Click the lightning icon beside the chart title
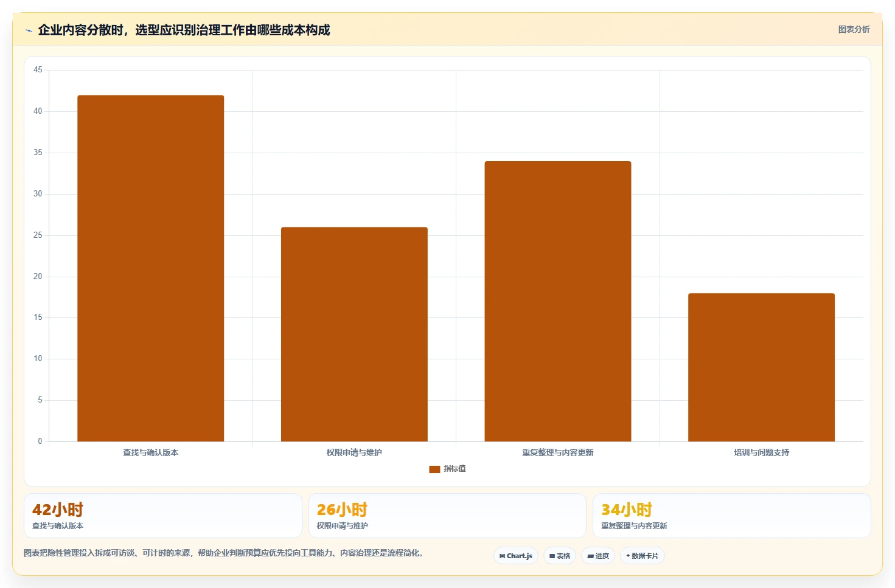Viewport: 895px width, 588px height. (x=29, y=30)
